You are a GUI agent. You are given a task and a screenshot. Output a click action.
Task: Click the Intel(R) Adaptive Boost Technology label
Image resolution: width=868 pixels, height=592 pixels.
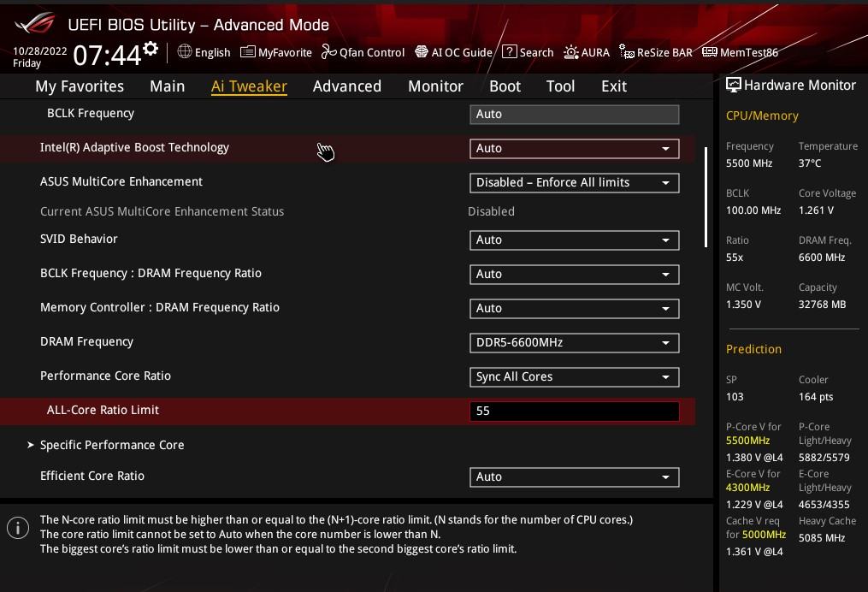pos(134,147)
